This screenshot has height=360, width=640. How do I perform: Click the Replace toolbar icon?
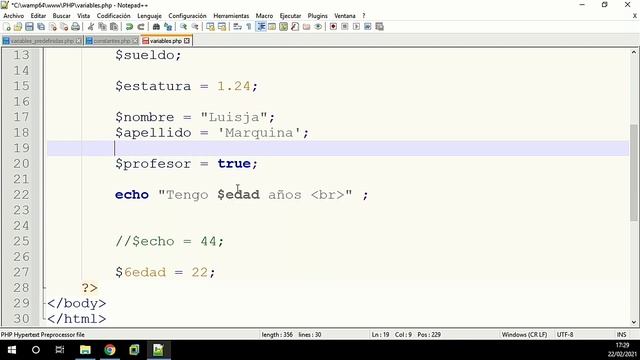point(168,27)
